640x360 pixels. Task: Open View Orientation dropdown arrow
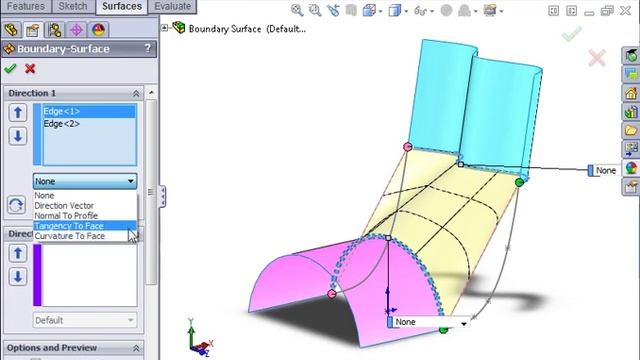coord(380,11)
